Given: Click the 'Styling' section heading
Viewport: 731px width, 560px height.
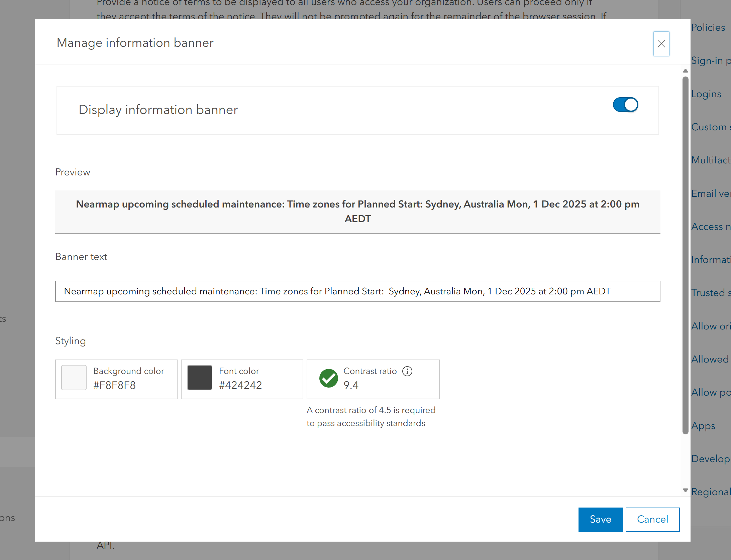Looking at the screenshot, I should (71, 341).
